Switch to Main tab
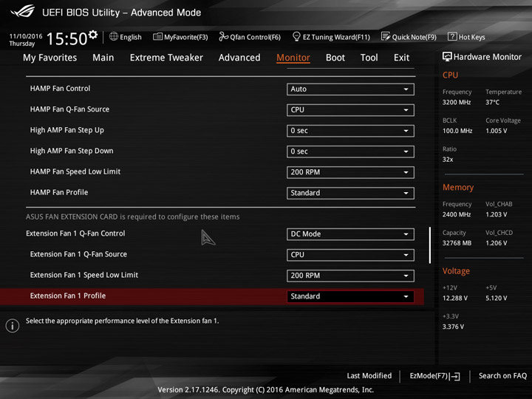 [103, 58]
